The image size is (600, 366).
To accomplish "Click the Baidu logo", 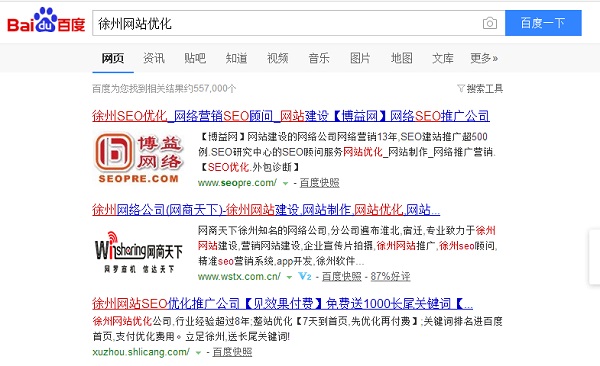I will tap(46, 21).
